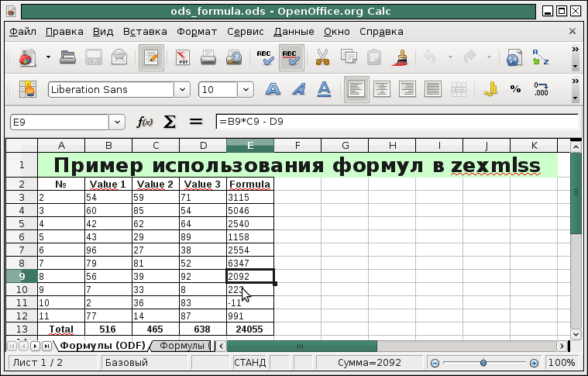Click the Print printer icon

coord(208,57)
